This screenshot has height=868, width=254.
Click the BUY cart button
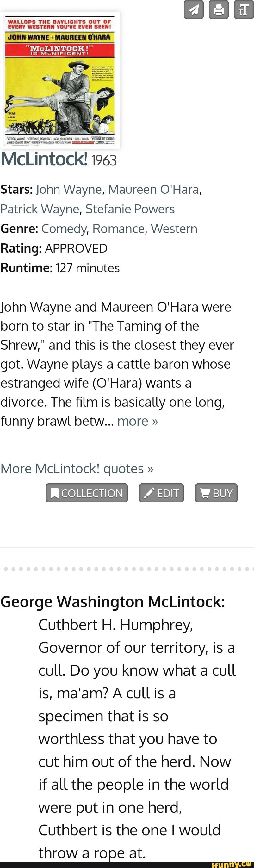click(x=216, y=493)
